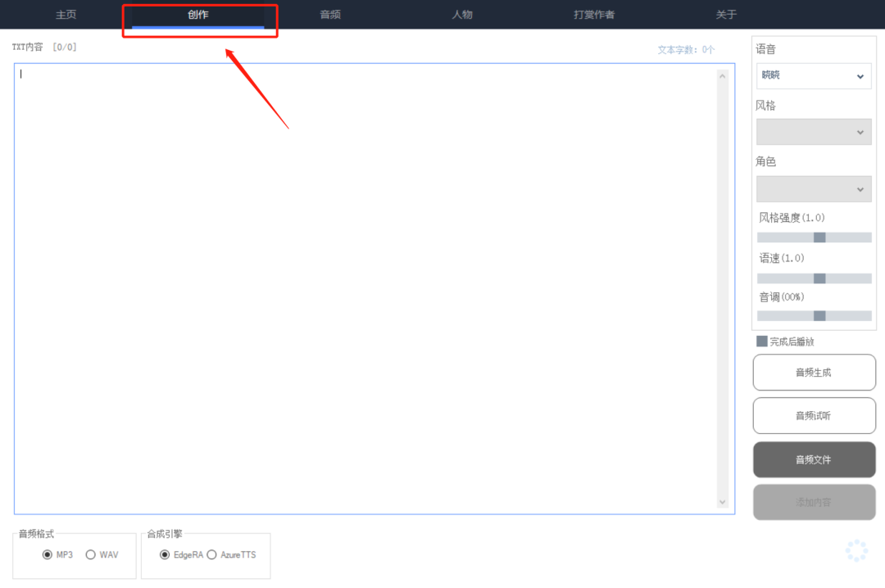Screen dimensions: 885x588
Task: Click the 语速 speed slider handle
Action: tap(819, 278)
